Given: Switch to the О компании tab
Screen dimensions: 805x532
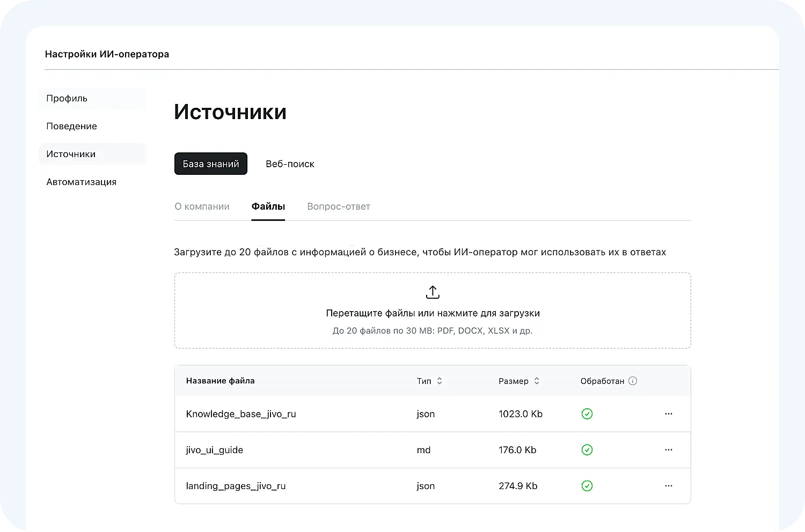Looking at the screenshot, I should point(202,206).
